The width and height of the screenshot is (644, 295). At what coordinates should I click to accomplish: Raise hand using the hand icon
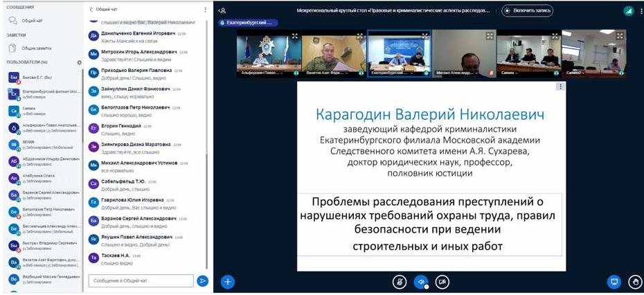(634, 281)
